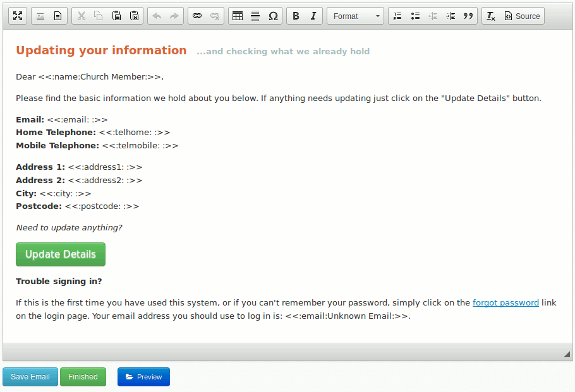575x392 pixels.
Task: Click the Save Email button
Action: 30,377
